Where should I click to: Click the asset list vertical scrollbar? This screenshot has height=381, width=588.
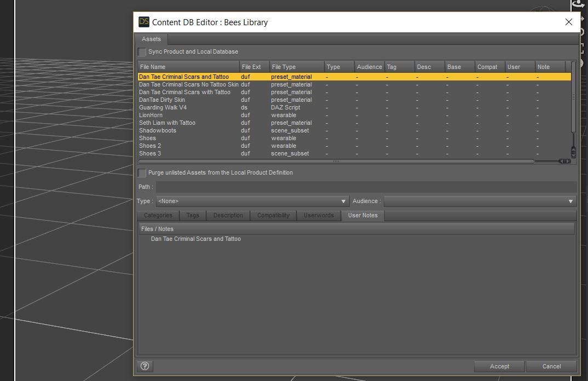(x=573, y=97)
